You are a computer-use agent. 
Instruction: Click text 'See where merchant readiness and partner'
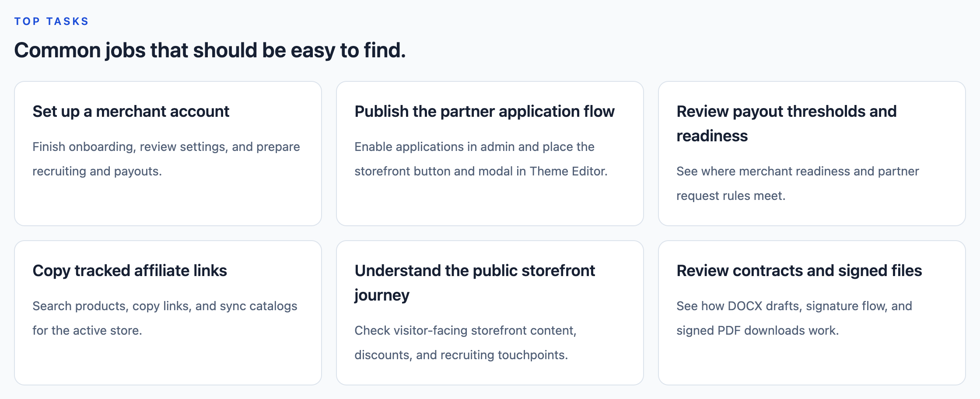point(798,171)
